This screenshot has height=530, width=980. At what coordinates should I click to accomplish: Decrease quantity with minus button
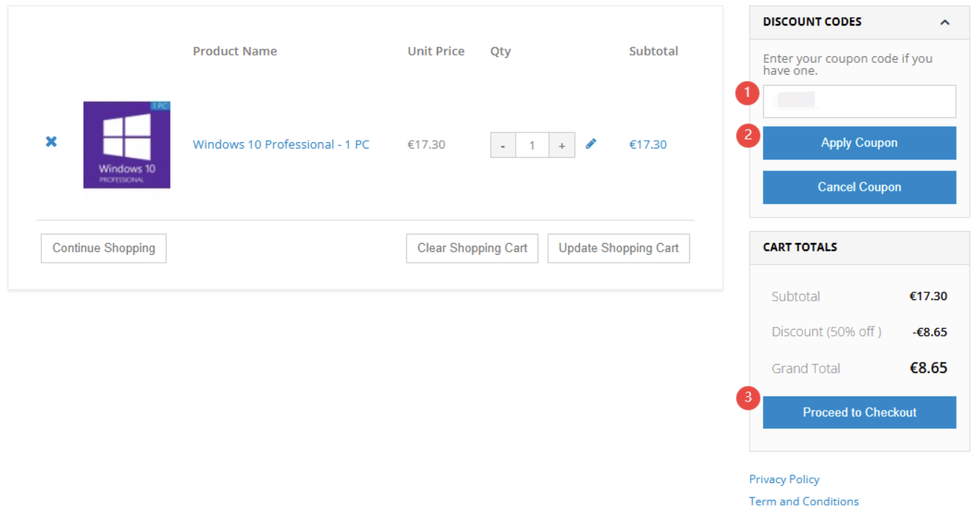coord(503,146)
